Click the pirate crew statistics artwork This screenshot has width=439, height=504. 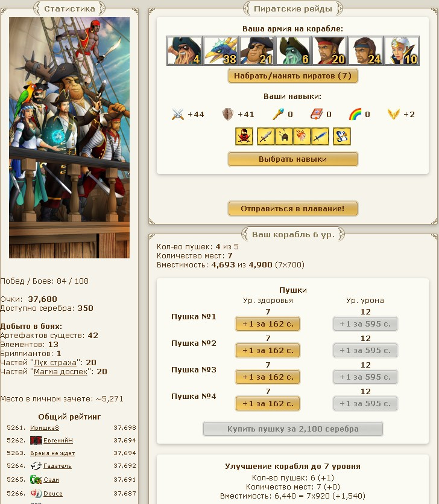tap(69, 138)
